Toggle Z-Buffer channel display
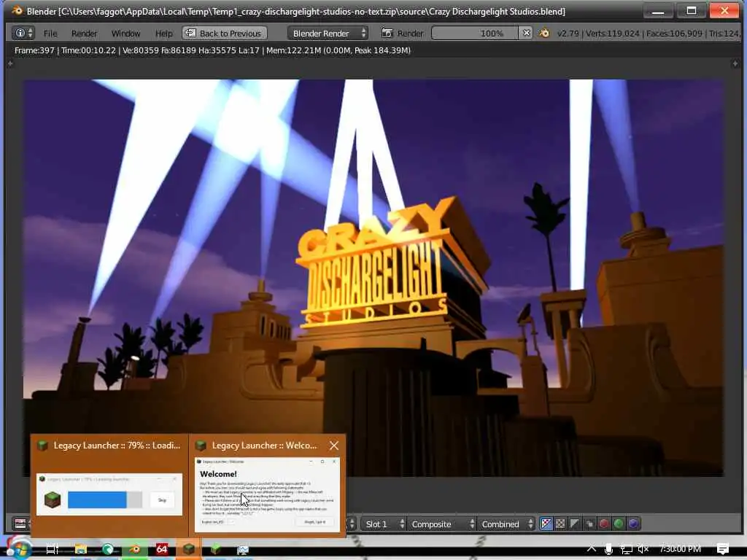The width and height of the screenshot is (747, 560). (589, 524)
